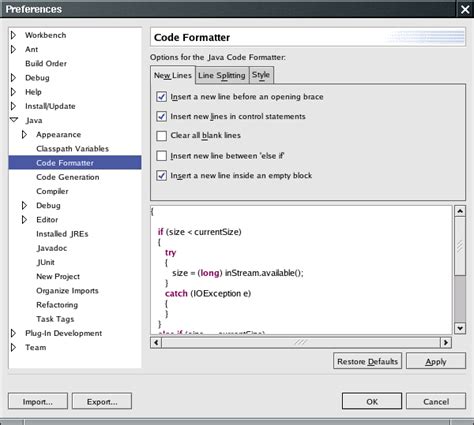The width and height of the screenshot is (474, 425).
Task: Expand the Team preferences node
Action: point(13,347)
